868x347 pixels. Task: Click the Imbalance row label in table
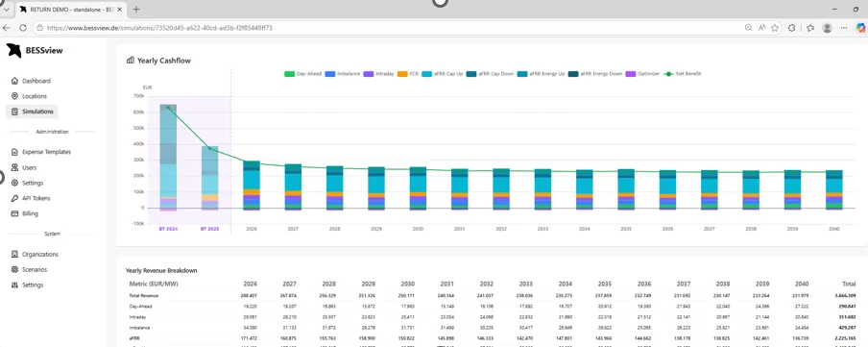pyautogui.click(x=139, y=327)
